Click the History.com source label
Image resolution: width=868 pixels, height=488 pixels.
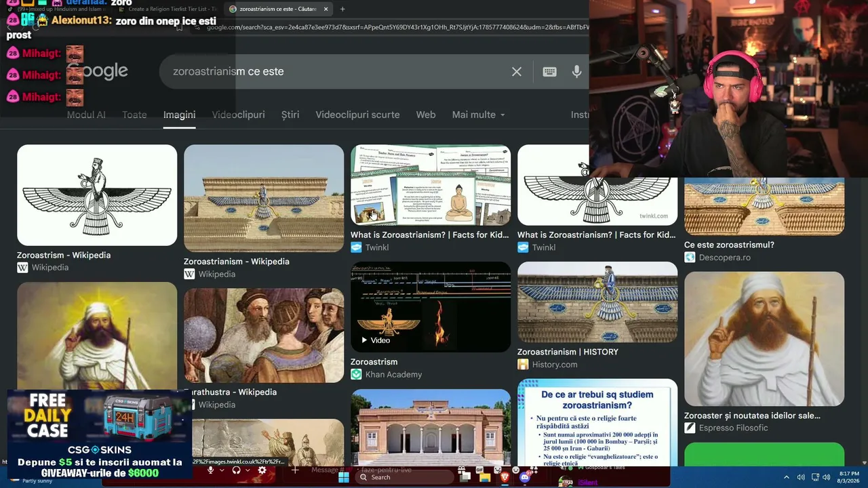point(547,365)
